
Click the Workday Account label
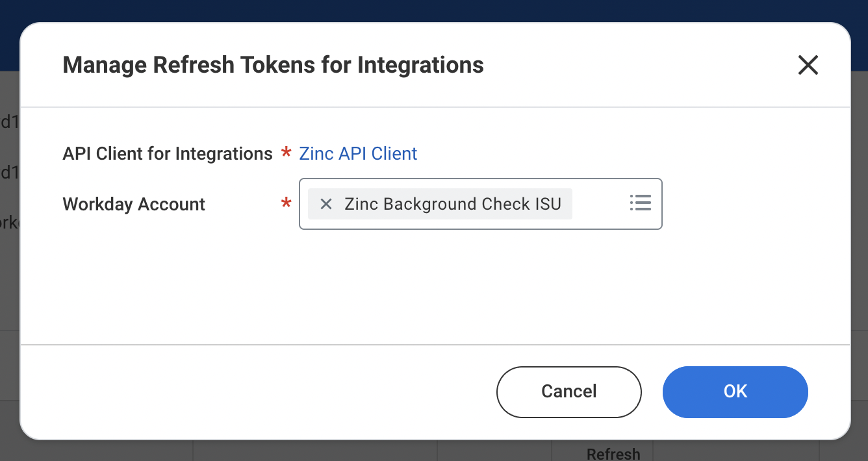[x=134, y=205]
